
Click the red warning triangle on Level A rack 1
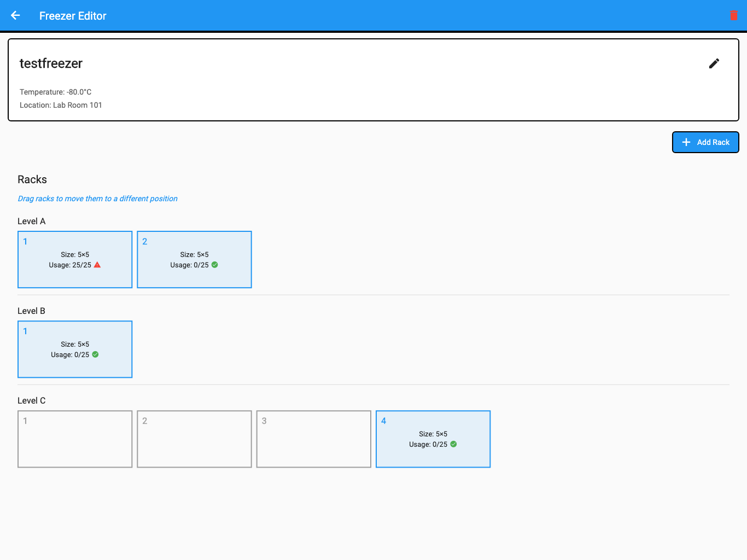tap(97, 265)
